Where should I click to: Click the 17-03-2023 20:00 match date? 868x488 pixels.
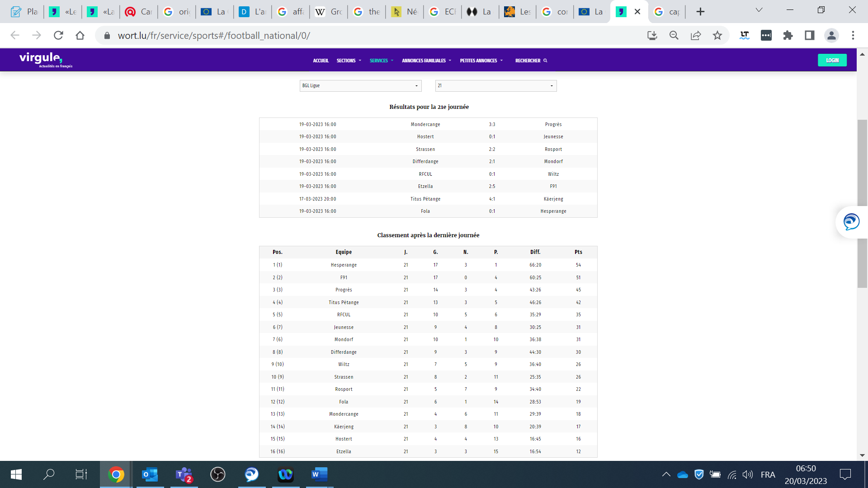pyautogui.click(x=317, y=199)
